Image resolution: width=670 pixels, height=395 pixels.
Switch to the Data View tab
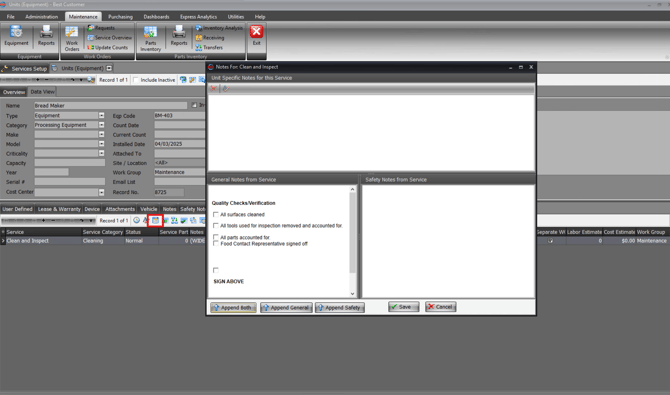tap(42, 91)
